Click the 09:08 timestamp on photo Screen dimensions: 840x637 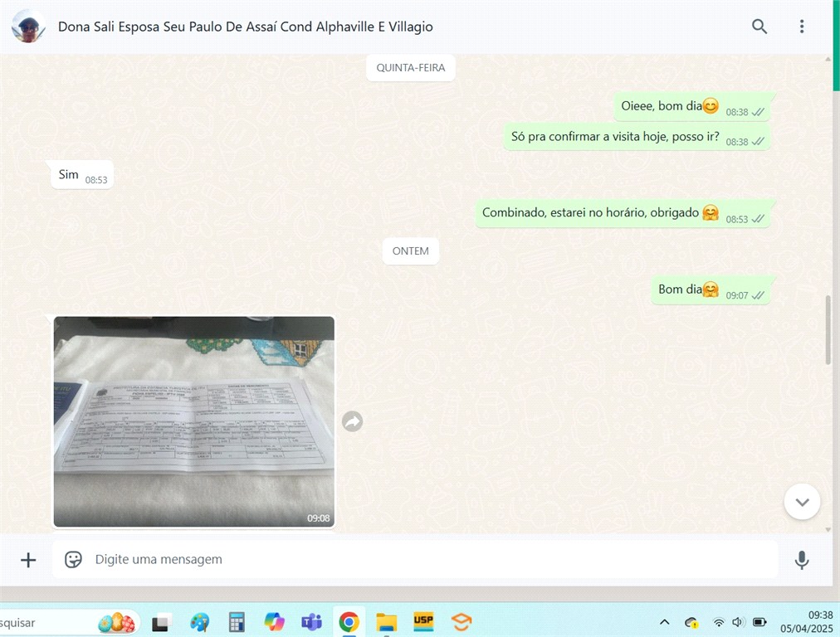click(x=318, y=518)
